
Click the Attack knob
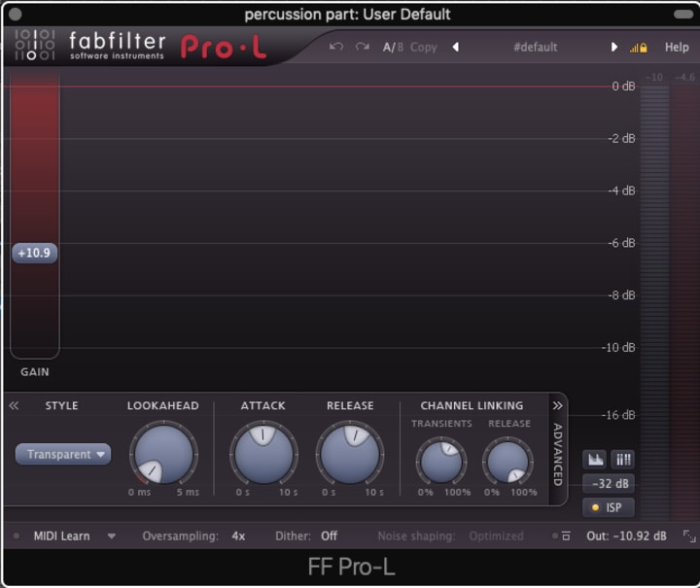click(x=263, y=453)
